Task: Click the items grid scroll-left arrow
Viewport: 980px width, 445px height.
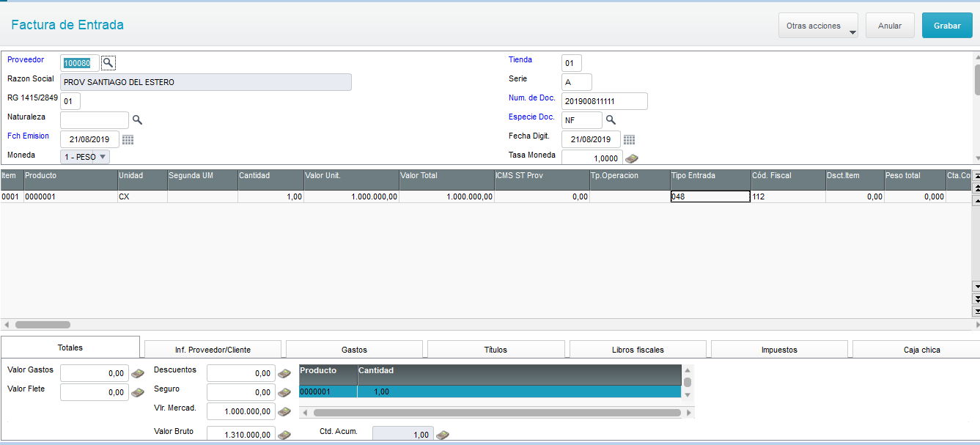Action: tap(7, 324)
